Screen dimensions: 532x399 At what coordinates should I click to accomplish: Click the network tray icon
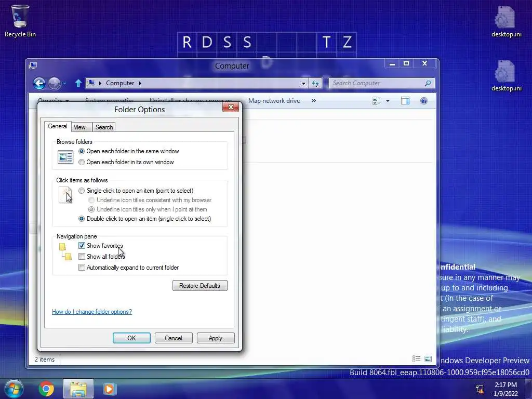480,389
